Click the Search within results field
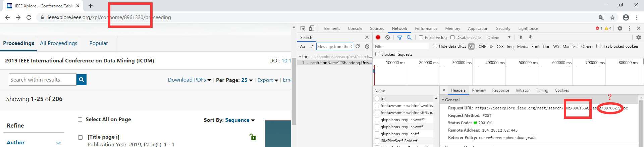Image resolution: width=644 pixels, height=147 pixels. (x=43, y=80)
